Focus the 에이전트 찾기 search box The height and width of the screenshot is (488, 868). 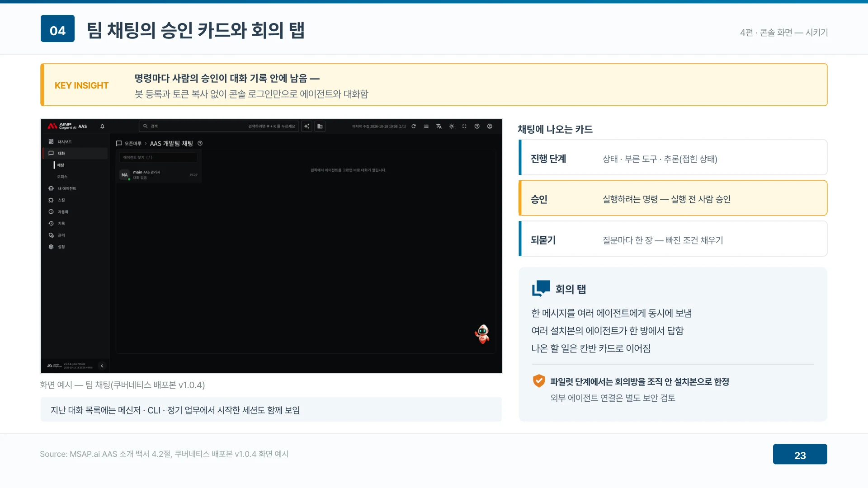pos(159,157)
